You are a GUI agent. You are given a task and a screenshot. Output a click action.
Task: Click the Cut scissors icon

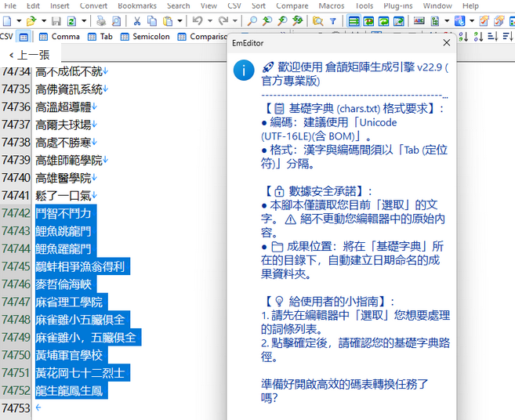(x=136, y=21)
